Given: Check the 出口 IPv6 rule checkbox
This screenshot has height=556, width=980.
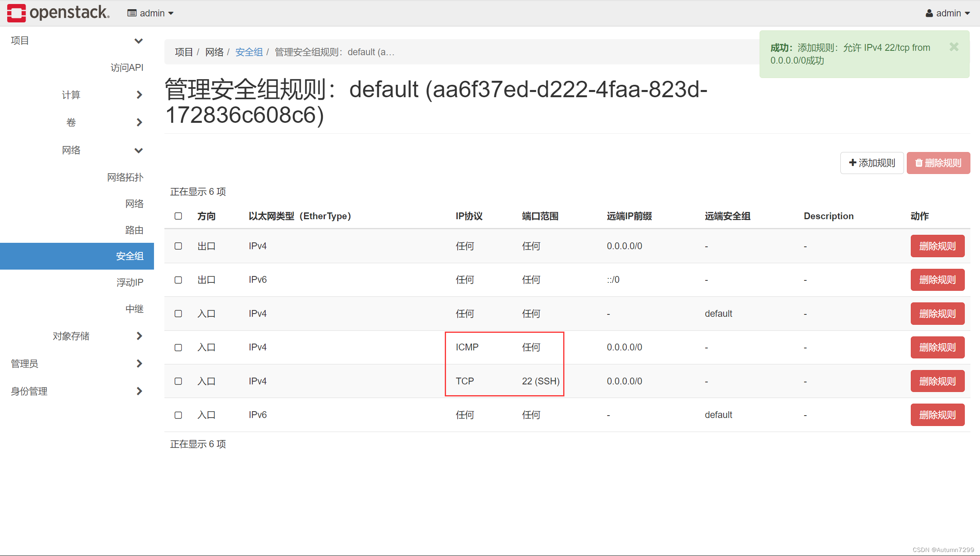Looking at the screenshot, I should tap(178, 280).
